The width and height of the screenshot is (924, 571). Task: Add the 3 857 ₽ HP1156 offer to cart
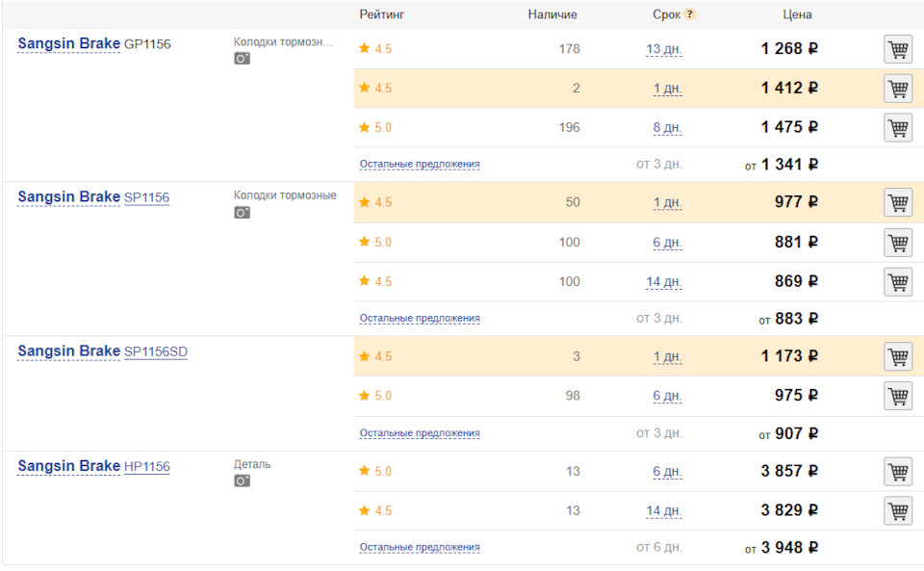click(898, 472)
